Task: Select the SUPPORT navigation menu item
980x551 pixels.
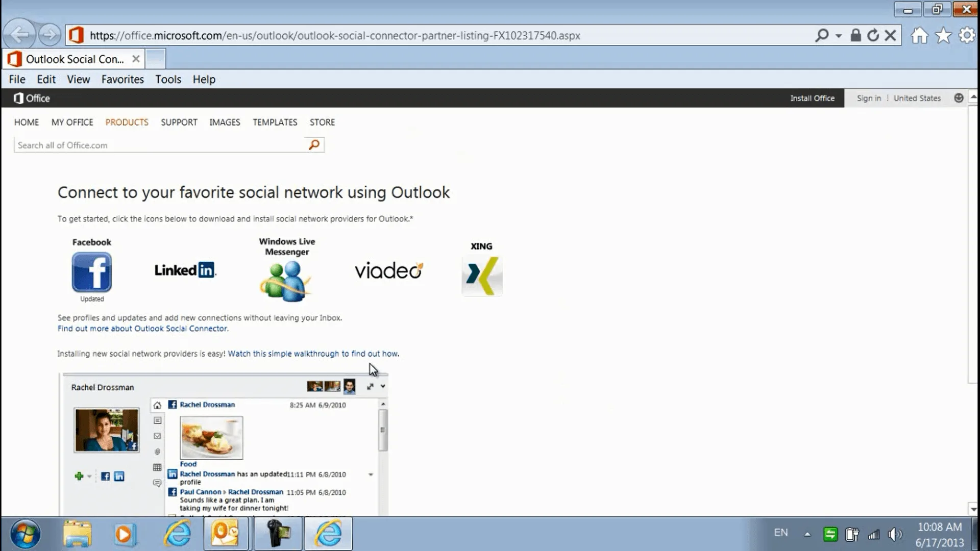Action: click(x=178, y=122)
